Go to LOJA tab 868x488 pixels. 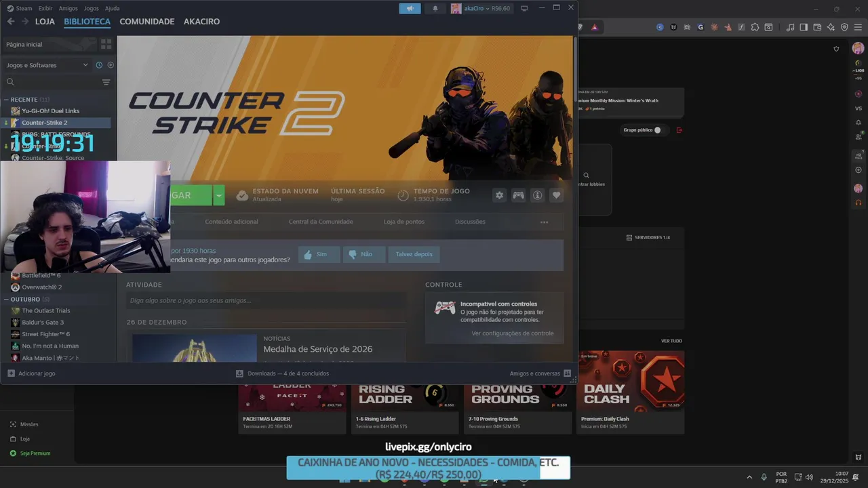click(45, 22)
